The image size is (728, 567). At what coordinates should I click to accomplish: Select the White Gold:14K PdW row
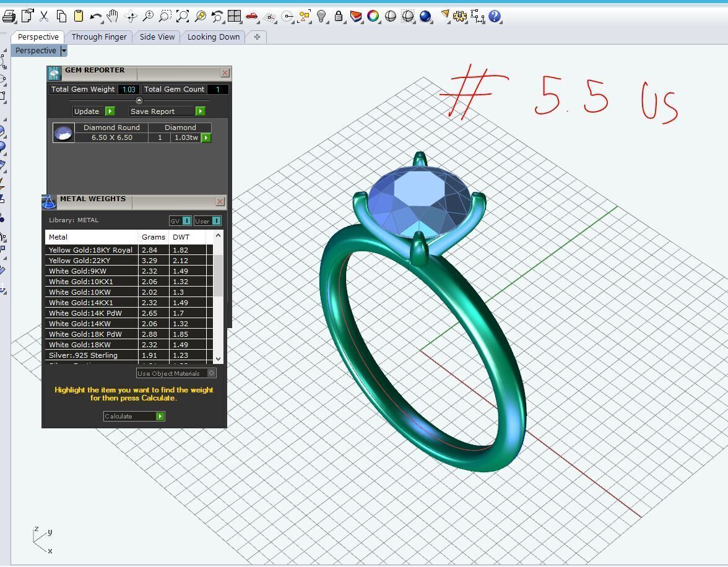[x=129, y=313]
